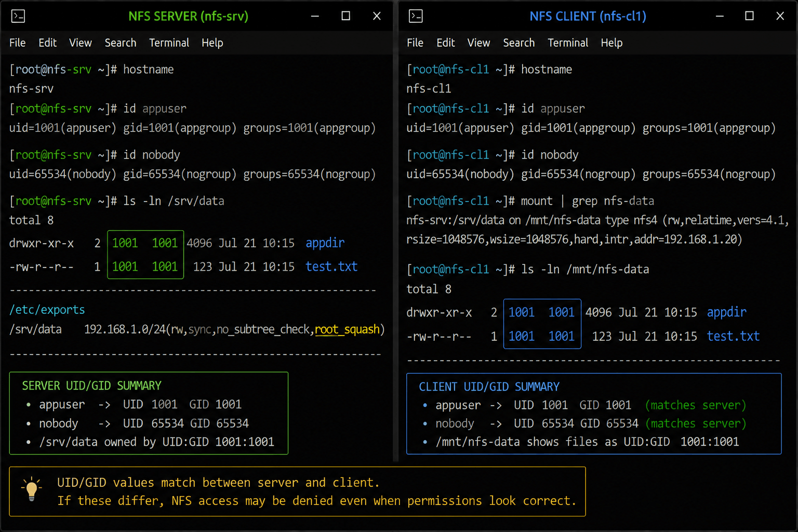This screenshot has height=532, width=798.
Task: Maximize the NFS CLIENT window
Action: tap(749, 16)
